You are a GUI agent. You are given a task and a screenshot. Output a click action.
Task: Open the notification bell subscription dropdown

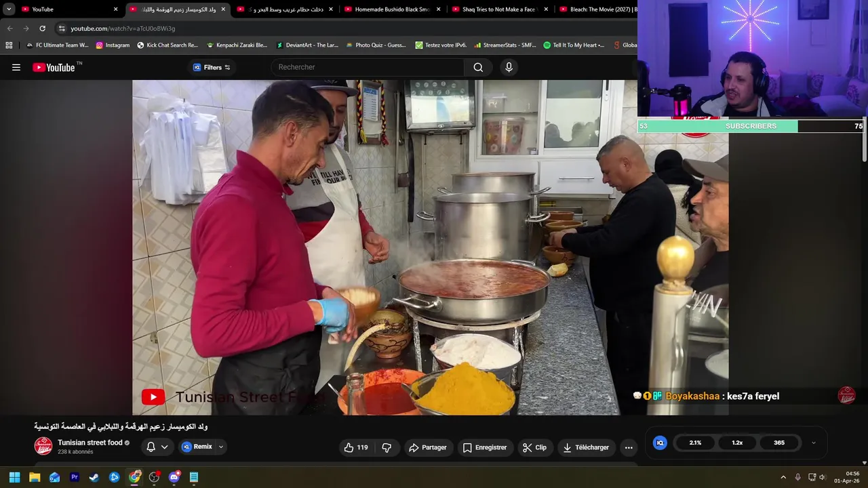click(157, 447)
